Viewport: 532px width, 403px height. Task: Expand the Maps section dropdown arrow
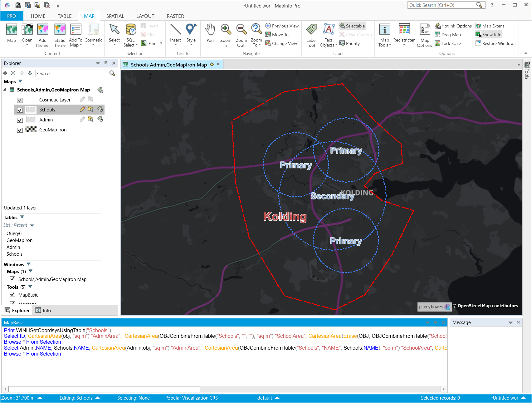(x=21, y=81)
